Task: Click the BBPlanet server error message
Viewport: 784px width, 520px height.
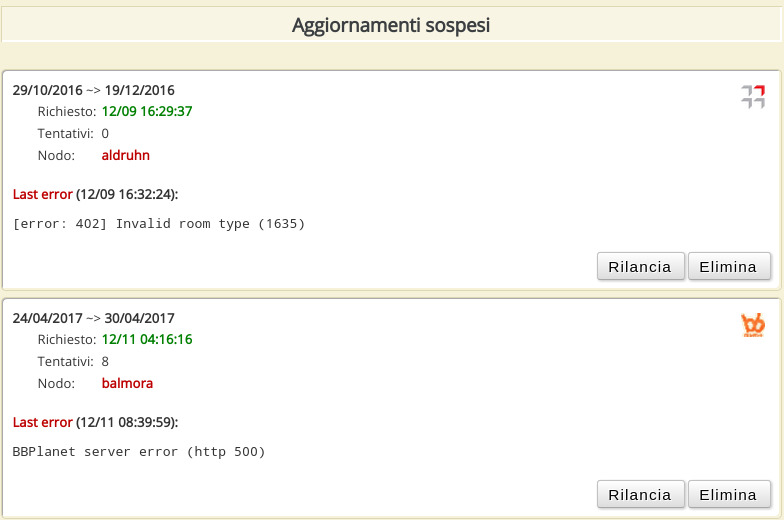Action: [138, 452]
